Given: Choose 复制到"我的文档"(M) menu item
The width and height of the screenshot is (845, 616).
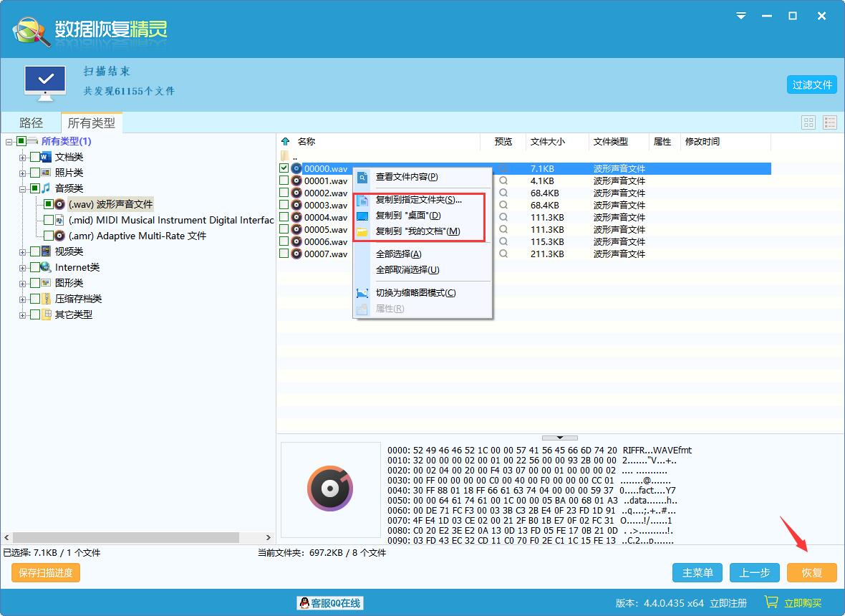Looking at the screenshot, I should [422, 231].
